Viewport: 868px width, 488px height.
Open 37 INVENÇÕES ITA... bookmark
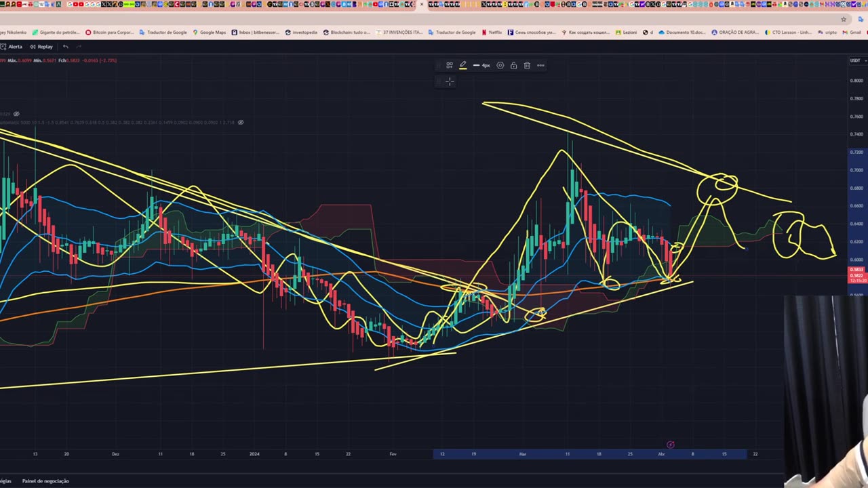click(x=398, y=33)
